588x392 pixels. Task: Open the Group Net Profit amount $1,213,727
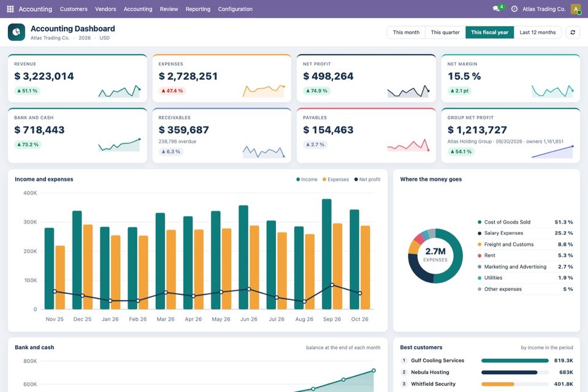[477, 130]
